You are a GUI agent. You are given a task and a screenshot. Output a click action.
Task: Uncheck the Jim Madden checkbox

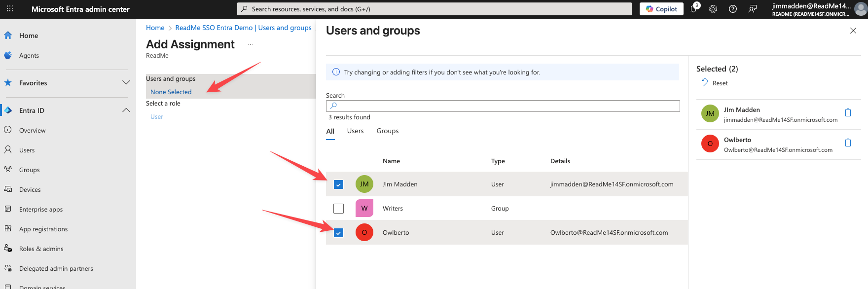click(x=338, y=184)
